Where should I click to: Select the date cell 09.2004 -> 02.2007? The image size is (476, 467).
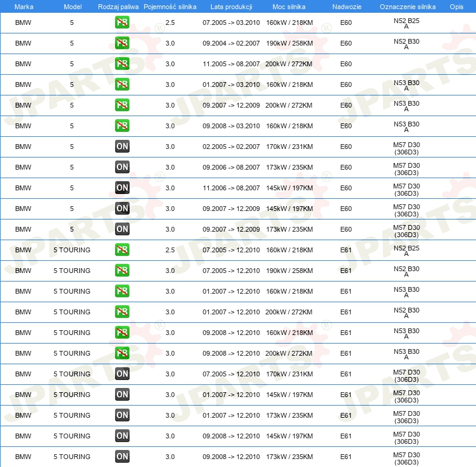coord(231,43)
